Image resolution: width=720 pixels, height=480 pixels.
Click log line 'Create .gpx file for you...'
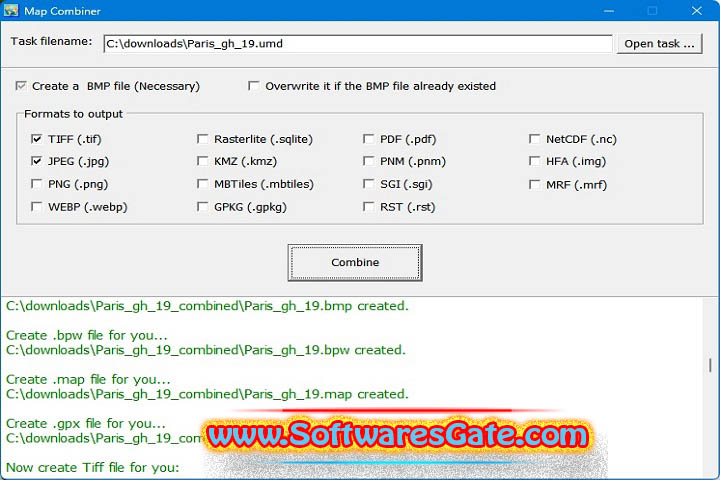click(86, 424)
